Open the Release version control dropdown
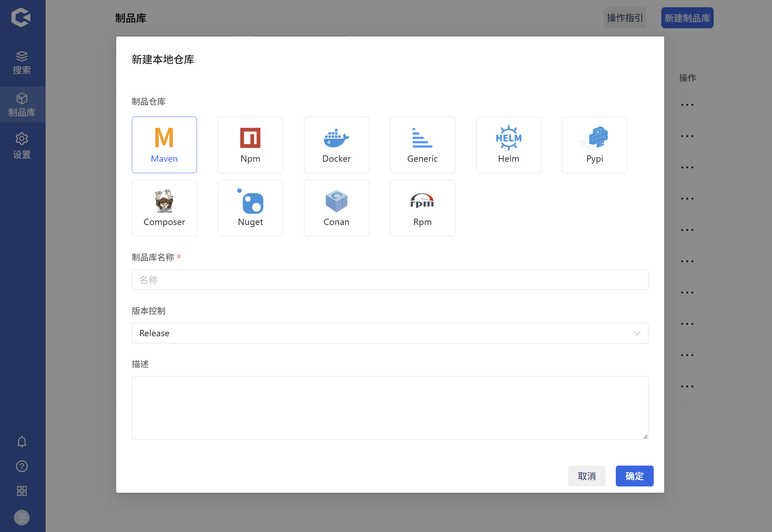Viewport: 772px width, 532px height. coord(383,333)
